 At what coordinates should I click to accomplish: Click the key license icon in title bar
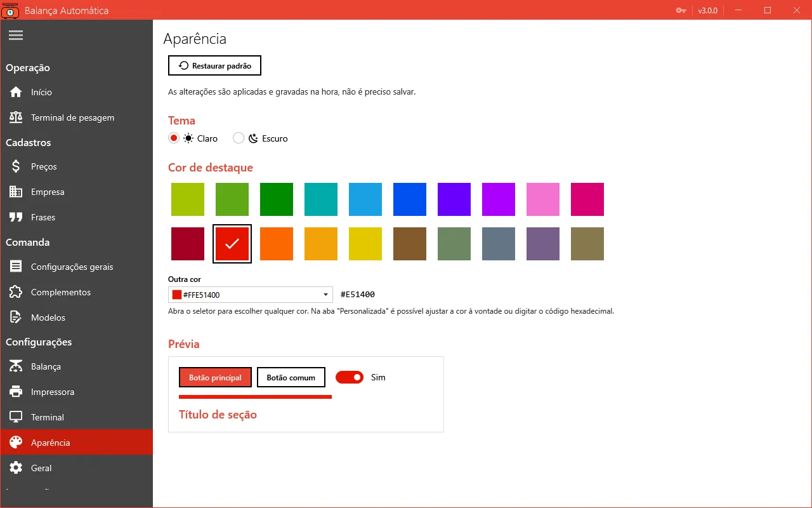click(x=681, y=10)
